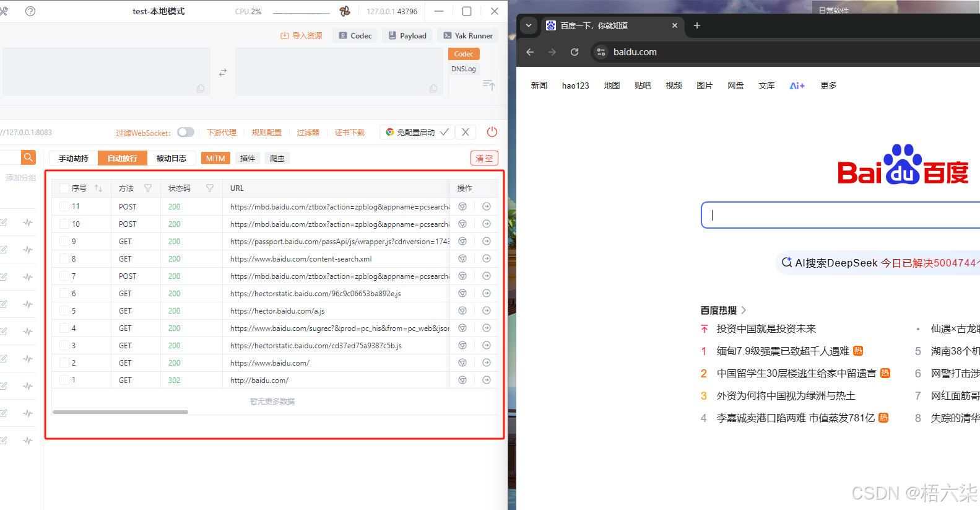Click the wrench tools icon in title bar
This screenshot has width=980, height=510.
[4, 11]
